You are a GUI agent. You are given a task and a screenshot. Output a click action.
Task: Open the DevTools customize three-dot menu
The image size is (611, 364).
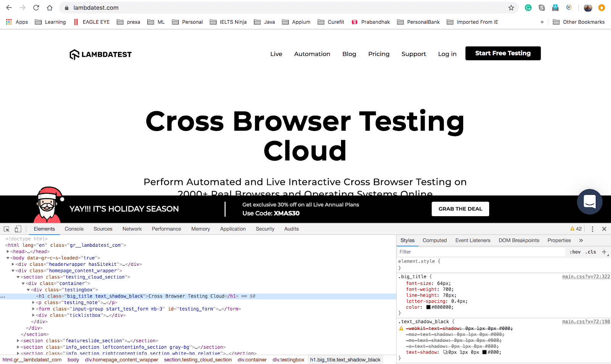[592, 228]
